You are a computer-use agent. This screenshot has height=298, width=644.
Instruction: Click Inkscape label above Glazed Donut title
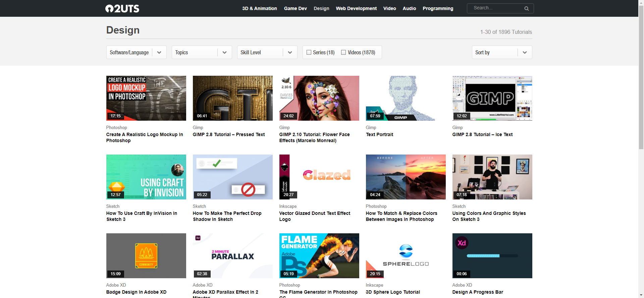pos(288,206)
